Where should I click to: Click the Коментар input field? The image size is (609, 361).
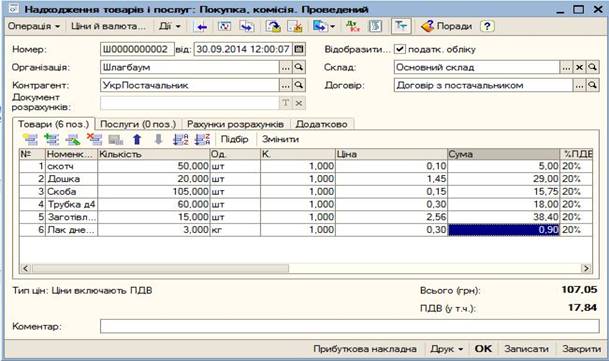pyautogui.click(x=350, y=326)
